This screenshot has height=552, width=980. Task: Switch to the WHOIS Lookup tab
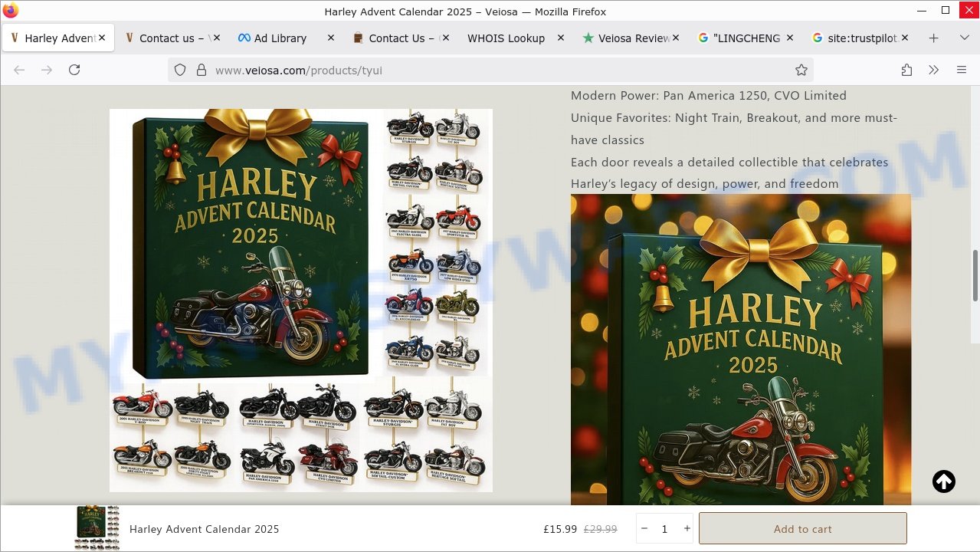pos(506,38)
